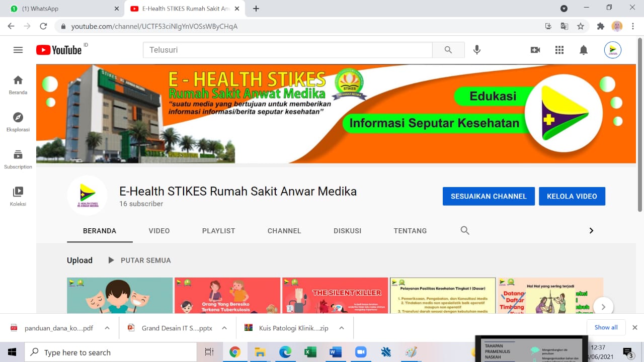View site information via the padlock
This screenshot has height=362, width=644.
pos(63,26)
